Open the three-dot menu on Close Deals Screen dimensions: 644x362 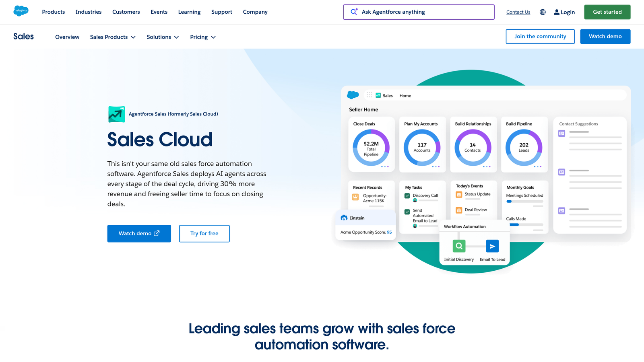click(385, 167)
